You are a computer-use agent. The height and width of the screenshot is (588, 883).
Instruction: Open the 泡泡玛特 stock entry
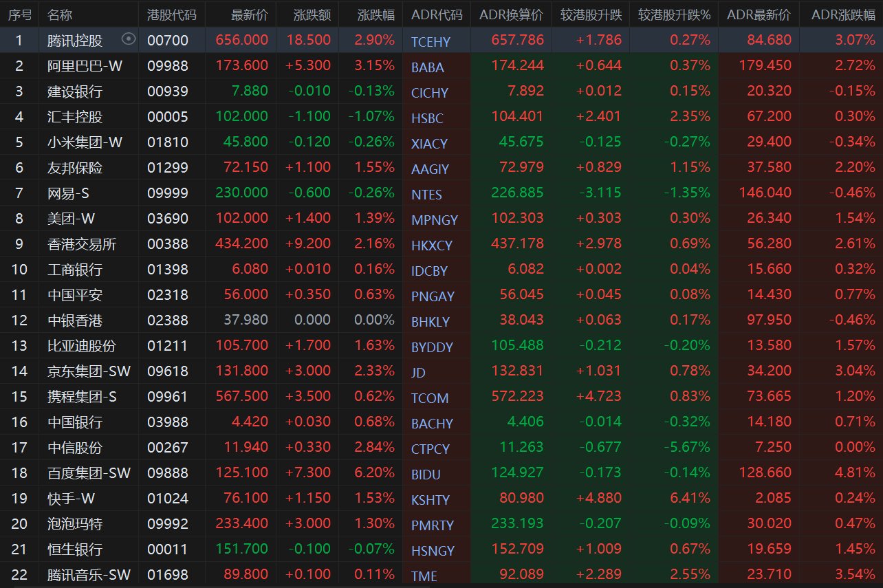click(x=75, y=524)
